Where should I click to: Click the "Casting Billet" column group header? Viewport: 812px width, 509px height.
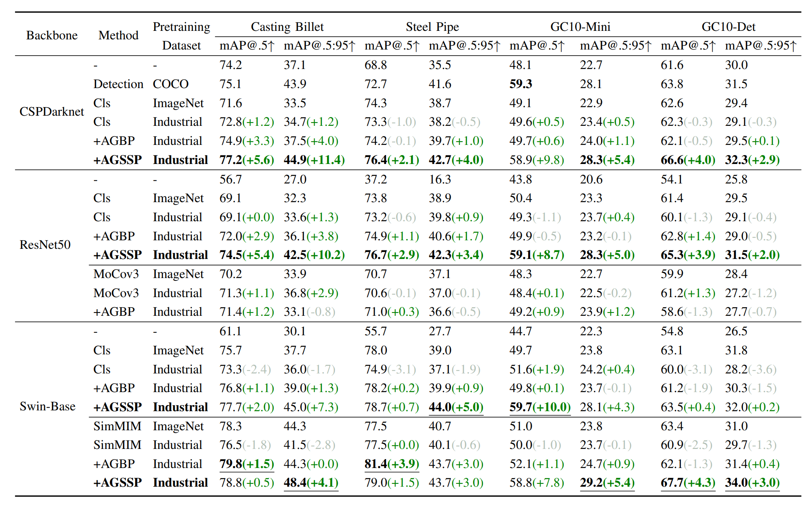tap(287, 27)
